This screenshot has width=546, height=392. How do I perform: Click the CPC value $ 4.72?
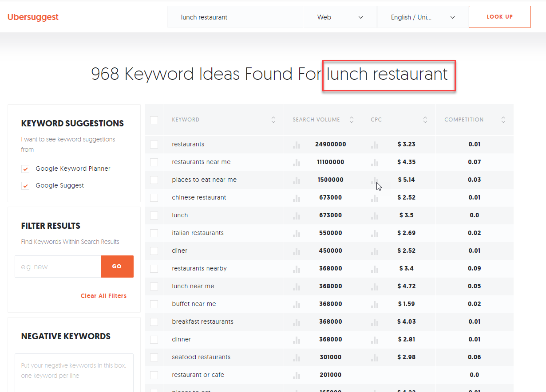pos(406,286)
